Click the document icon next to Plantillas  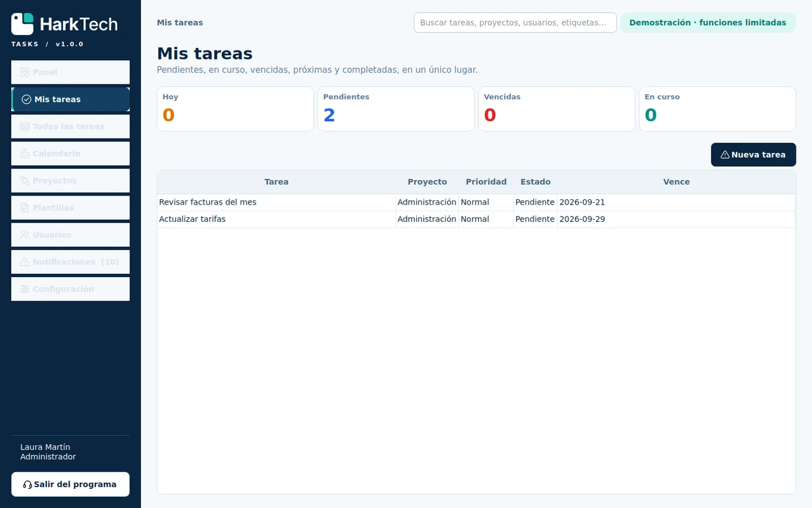click(25, 208)
